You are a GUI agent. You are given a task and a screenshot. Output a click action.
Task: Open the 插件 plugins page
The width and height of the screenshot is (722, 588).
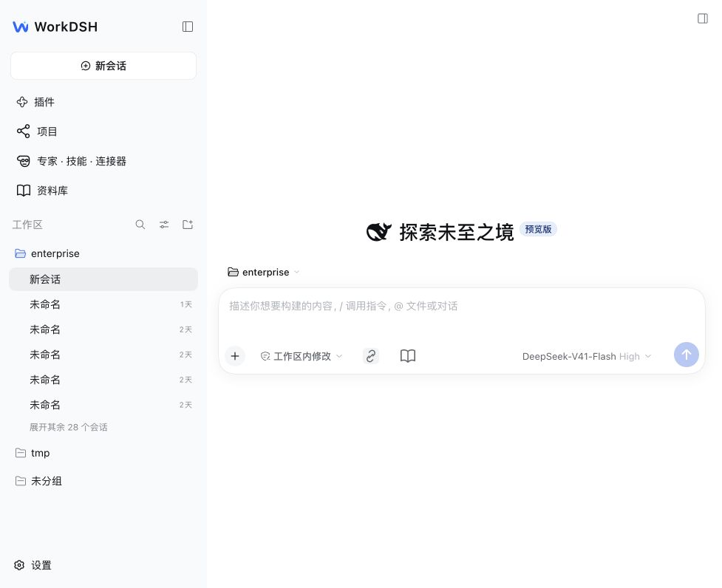[35, 102]
